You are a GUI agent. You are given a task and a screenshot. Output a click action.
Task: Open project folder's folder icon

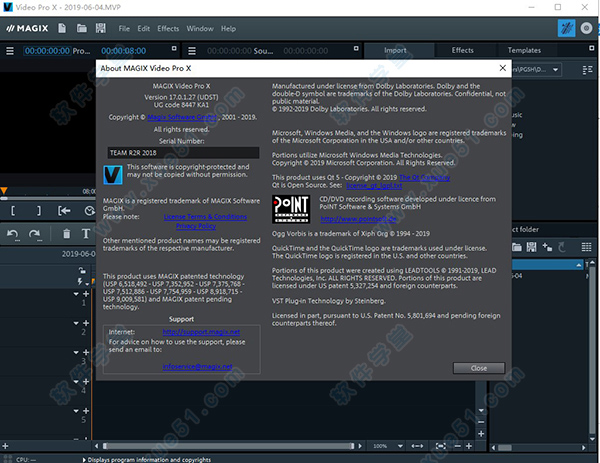(517, 248)
